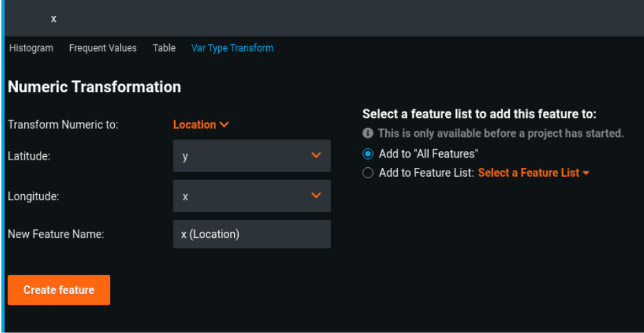Click the New Feature Name text field

tap(252, 234)
